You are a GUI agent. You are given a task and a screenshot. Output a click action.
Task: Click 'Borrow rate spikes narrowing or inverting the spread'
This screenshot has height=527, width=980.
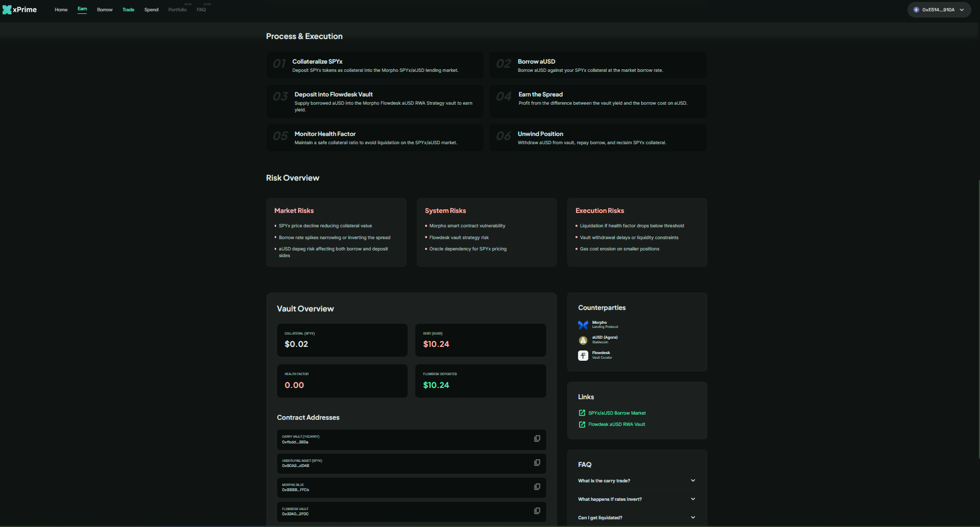point(335,238)
